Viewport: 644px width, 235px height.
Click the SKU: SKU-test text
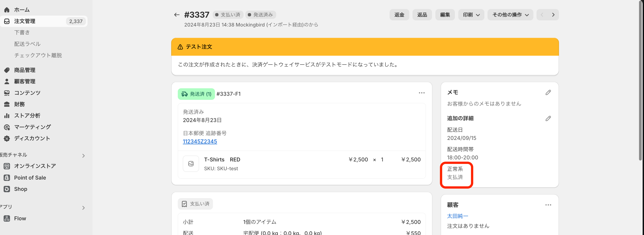click(221, 169)
